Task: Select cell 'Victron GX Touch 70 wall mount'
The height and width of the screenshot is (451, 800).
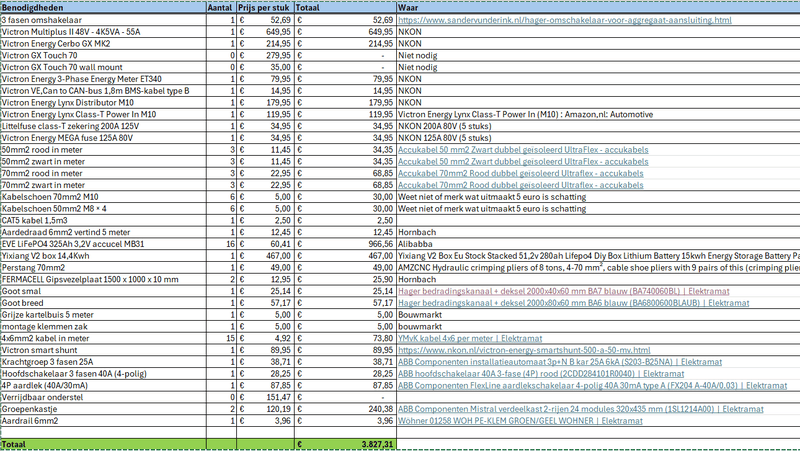Action: coord(104,67)
